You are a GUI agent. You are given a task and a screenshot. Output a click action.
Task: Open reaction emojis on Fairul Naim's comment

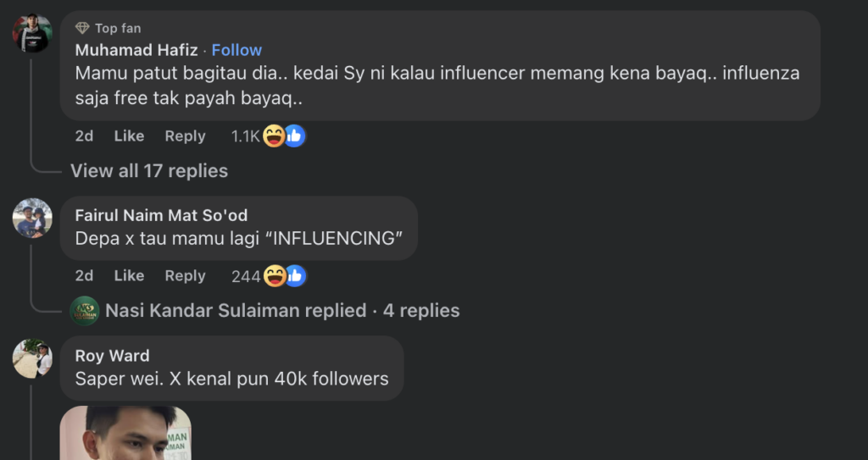pyautogui.click(x=285, y=275)
